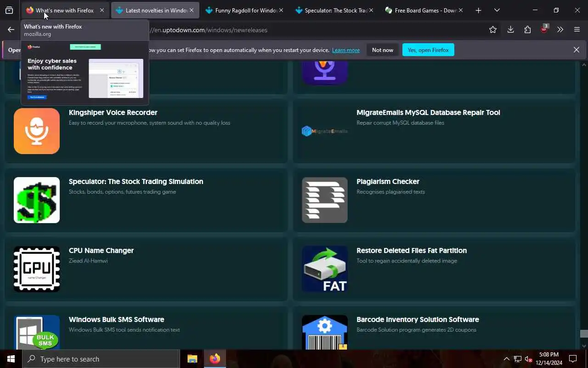
Task: Close the What's new with Firefox tab
Action: click(102, 10)
